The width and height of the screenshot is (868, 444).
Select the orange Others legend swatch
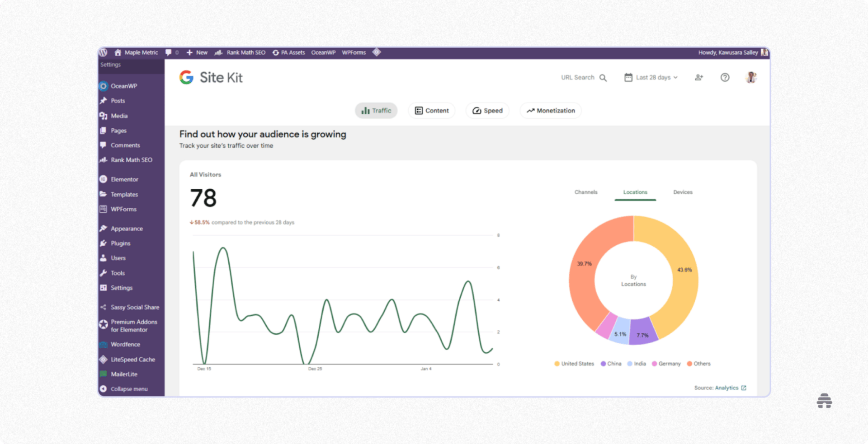(689, 364)
